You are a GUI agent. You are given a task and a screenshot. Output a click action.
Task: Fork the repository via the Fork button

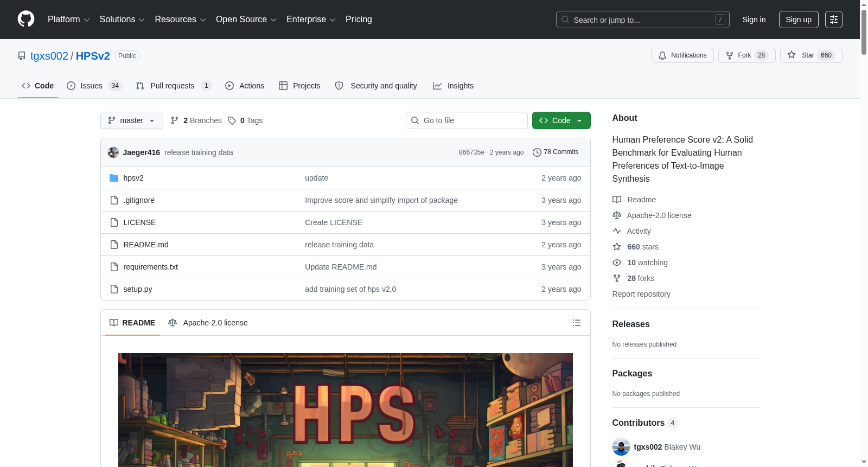[746, 55]
